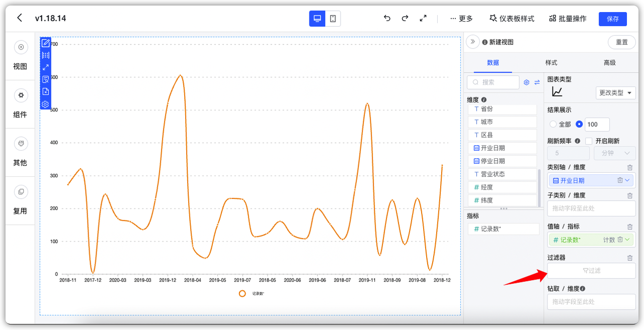Click the 重置 button
644x330 pixels.
click(x=622, y=42)
